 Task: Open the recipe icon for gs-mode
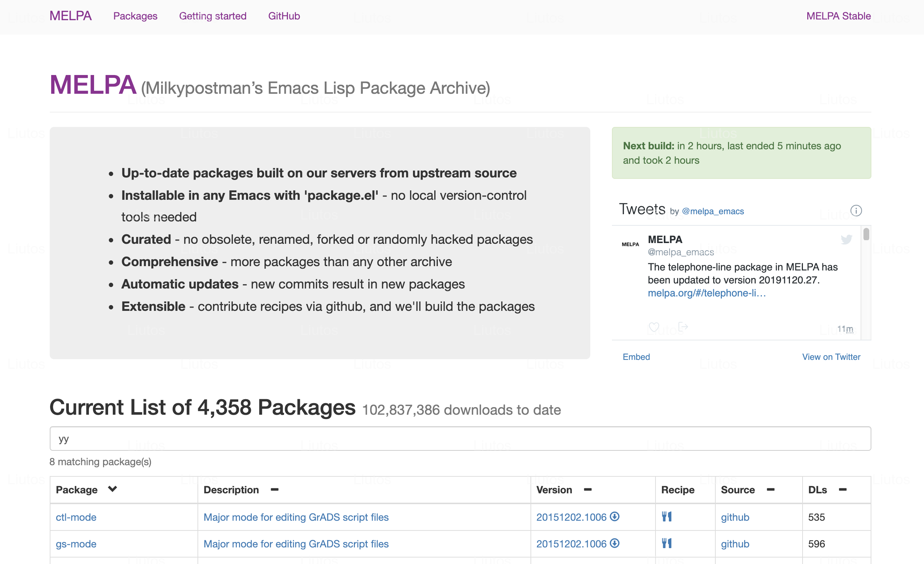[666, 543]
